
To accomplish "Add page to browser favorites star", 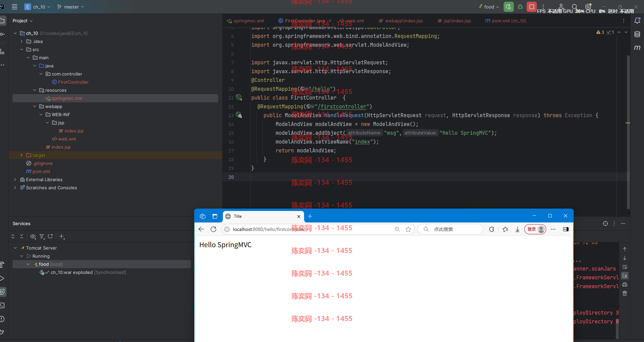I will coord(408,229).
